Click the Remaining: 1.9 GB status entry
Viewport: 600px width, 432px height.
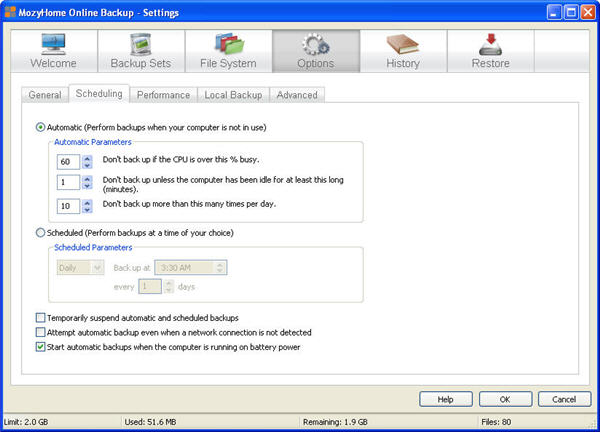tap(335, 422)
